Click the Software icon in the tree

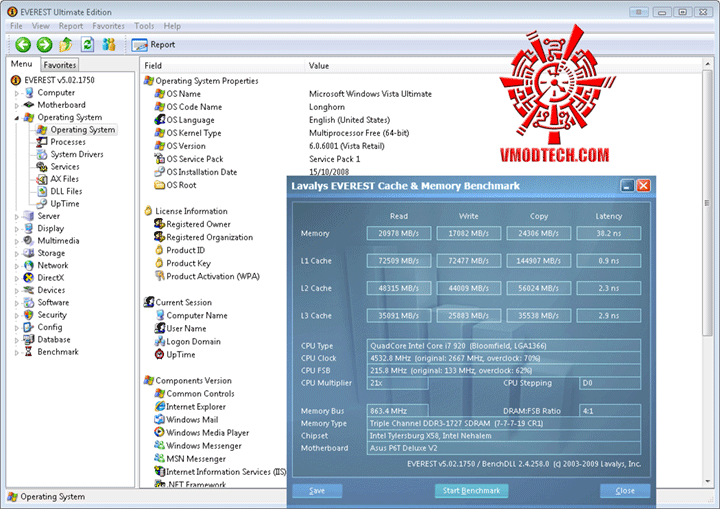(29, 302)
